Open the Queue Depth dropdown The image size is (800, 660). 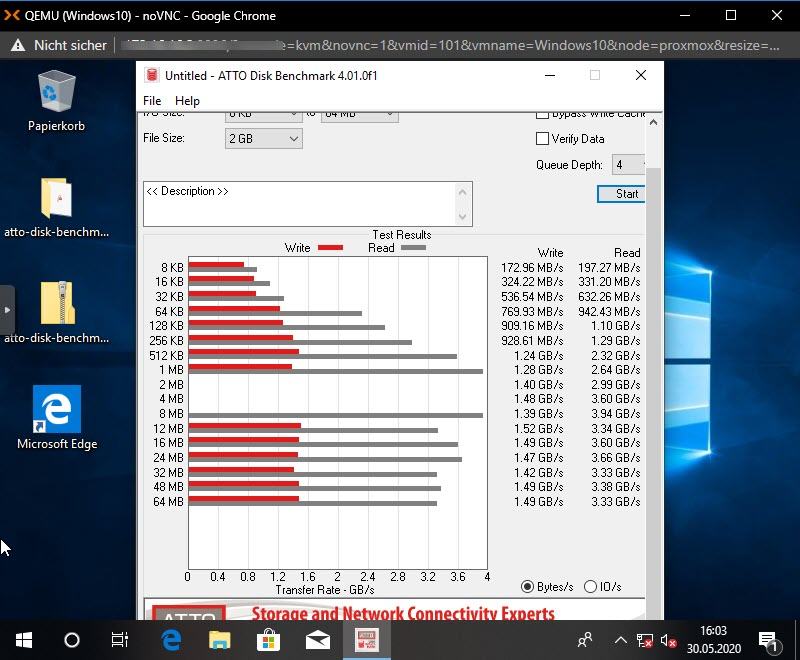pyautogui.click(x=629, y=165)
